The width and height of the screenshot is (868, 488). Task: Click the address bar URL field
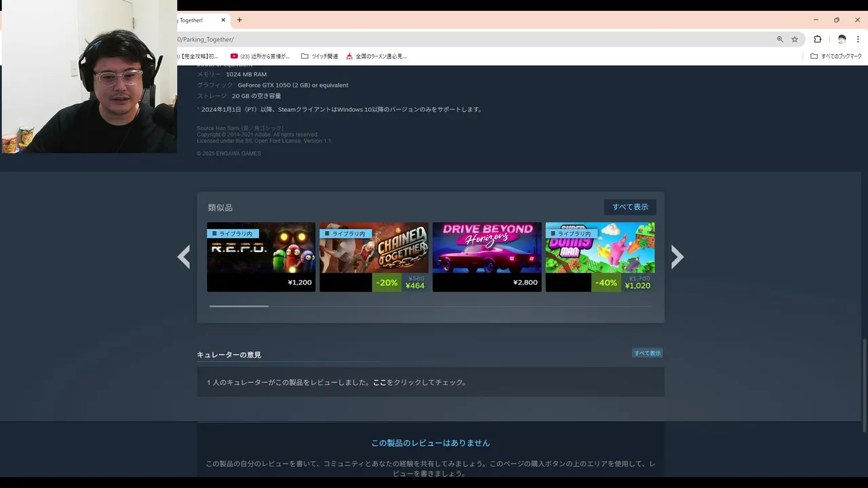coord(475,39)
